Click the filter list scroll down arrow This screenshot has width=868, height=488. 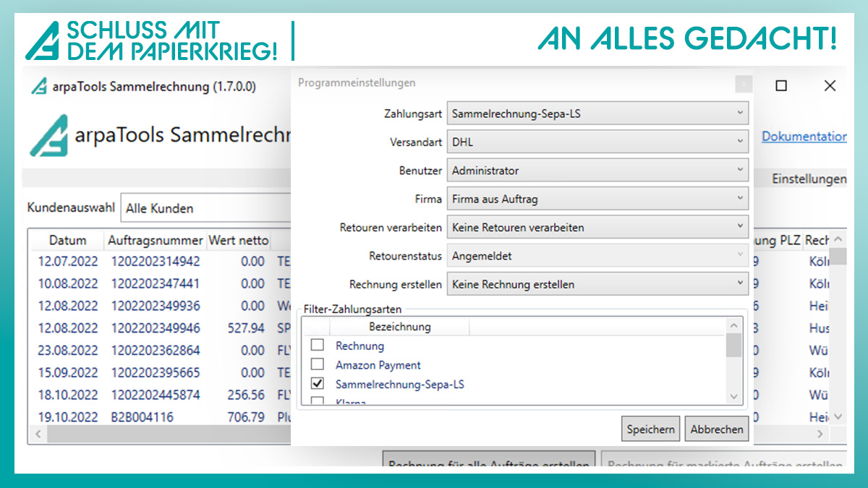[x=733, y=396]
